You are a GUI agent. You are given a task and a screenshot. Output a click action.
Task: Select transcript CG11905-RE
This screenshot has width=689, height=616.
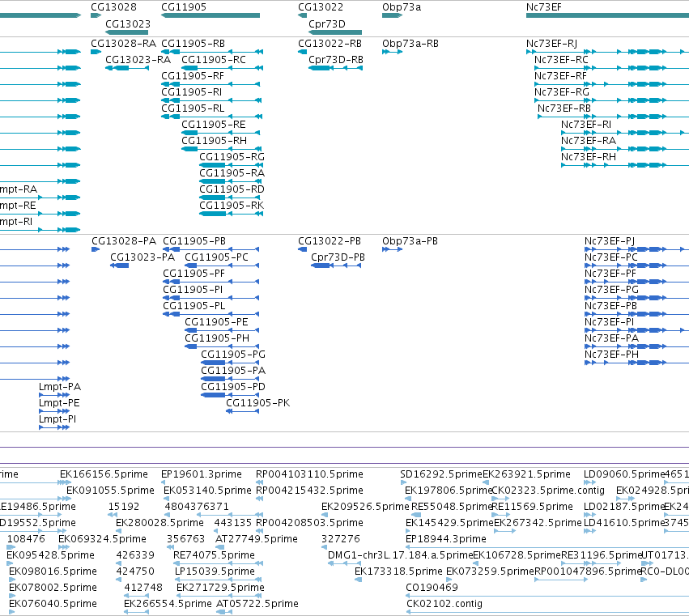pyautogui.click(x=214, y=125)
